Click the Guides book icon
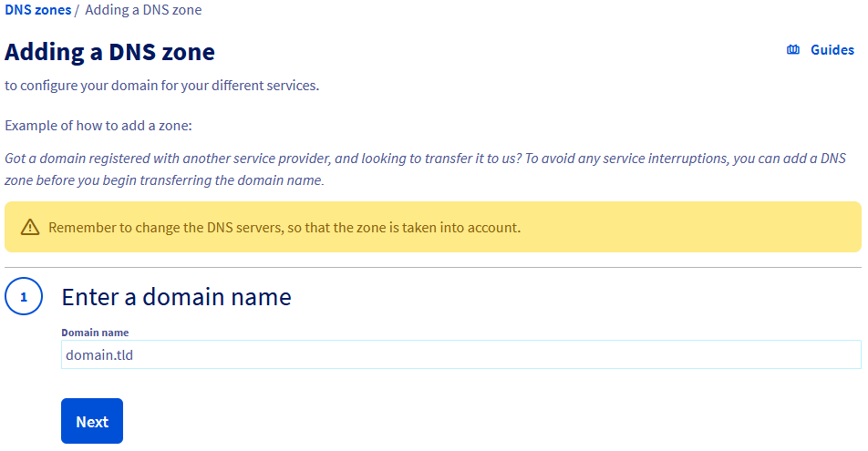 [x=793, y=50]
